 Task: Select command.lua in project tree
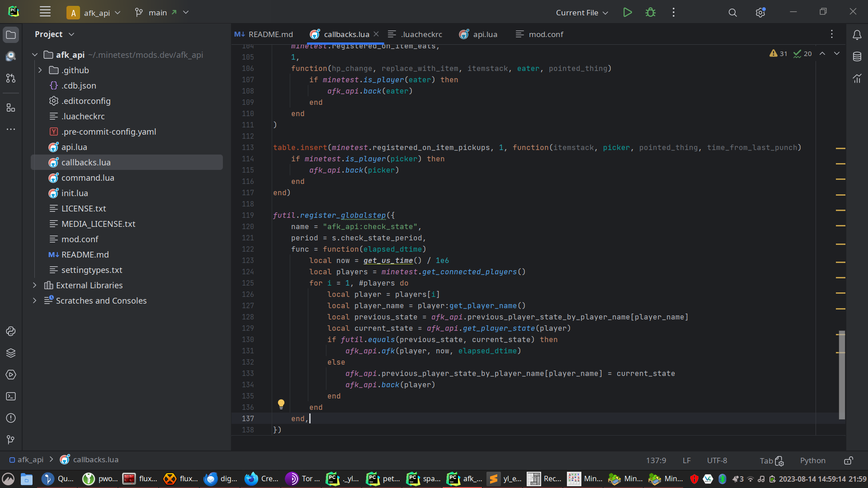[x=88, y=178]
